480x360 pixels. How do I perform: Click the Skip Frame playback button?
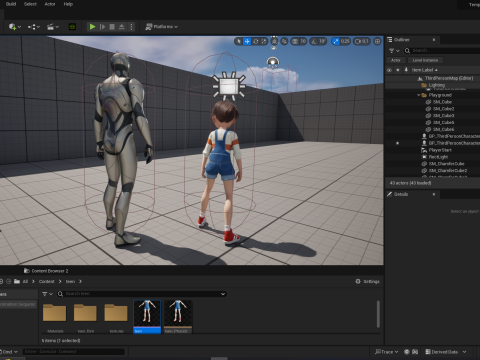(102, 27)
